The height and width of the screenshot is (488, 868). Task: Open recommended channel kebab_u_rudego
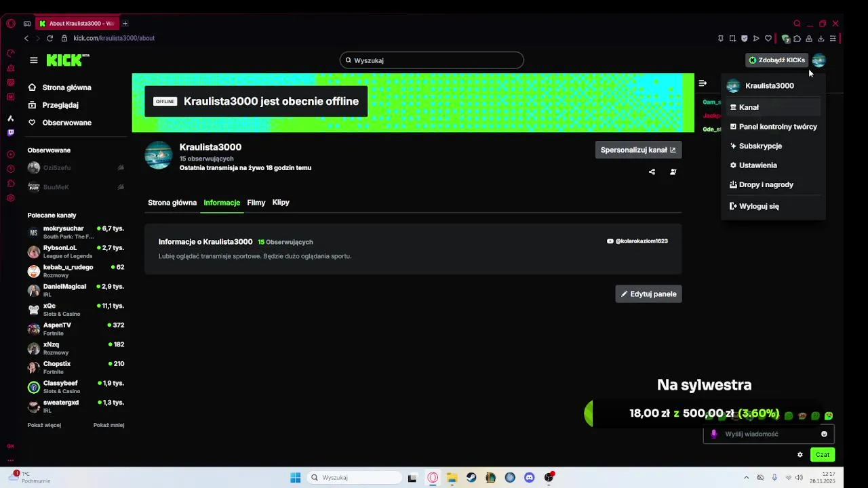click(x=76, y=271)
